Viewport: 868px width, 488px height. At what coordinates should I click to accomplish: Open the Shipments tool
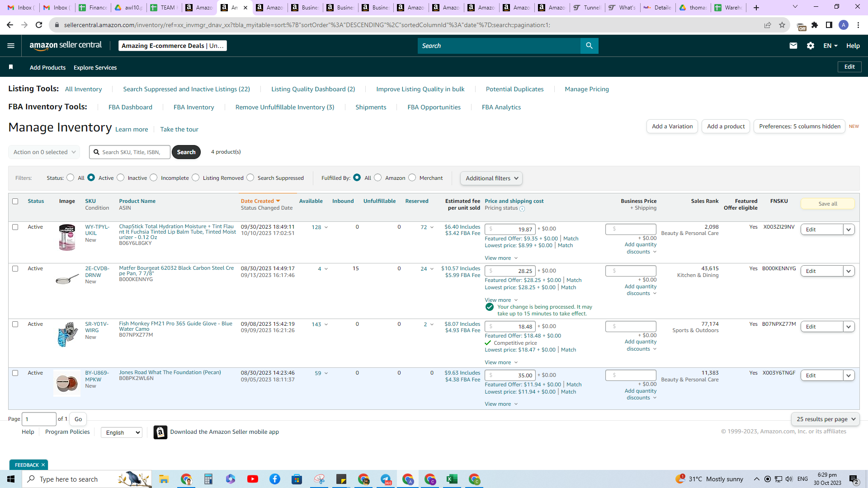(x=371, y=107)
